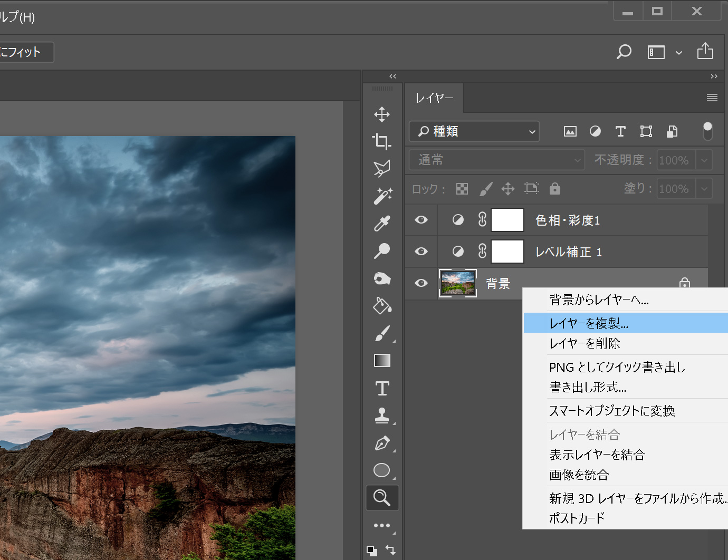Select the Move tool
Viewport: 728px width, 560px height.
382,114
